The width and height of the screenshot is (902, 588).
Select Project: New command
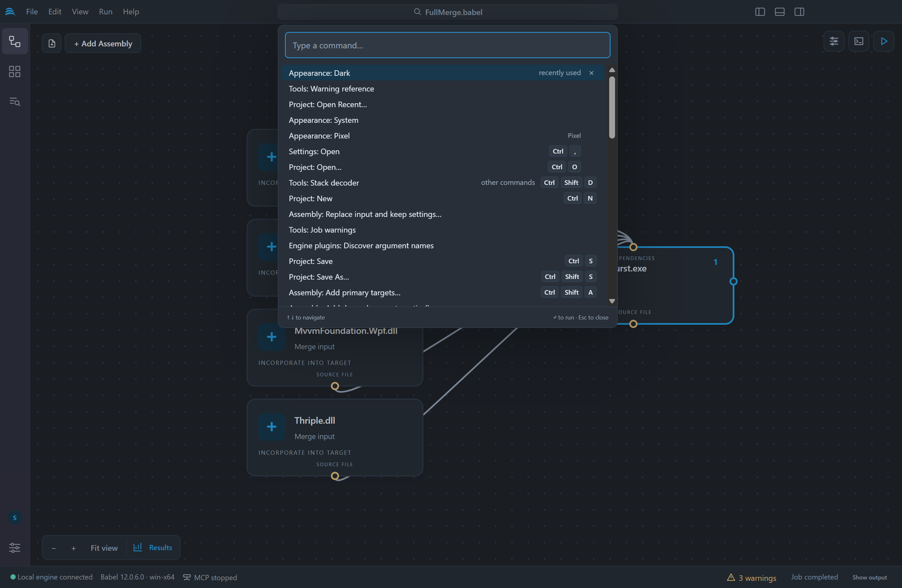tap(442, 199)
